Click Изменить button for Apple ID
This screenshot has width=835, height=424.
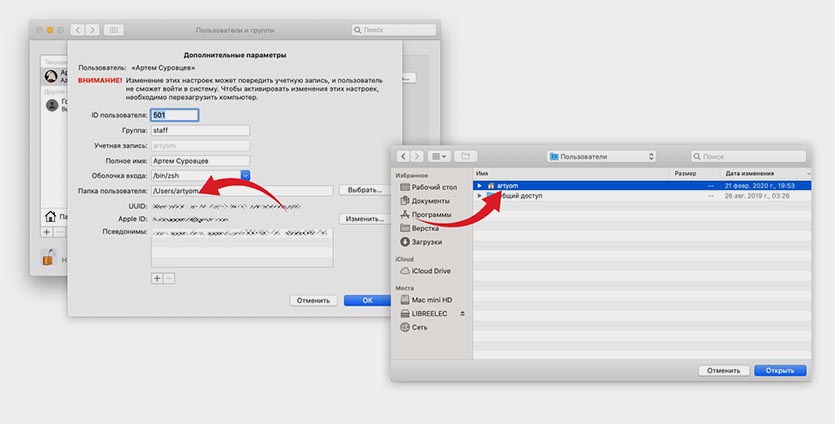pos(365,219)
